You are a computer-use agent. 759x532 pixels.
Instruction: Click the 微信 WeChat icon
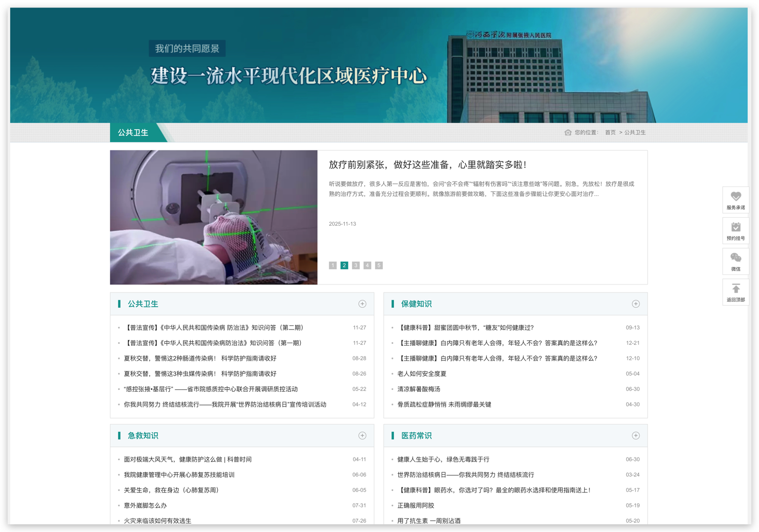pos(735,258)
